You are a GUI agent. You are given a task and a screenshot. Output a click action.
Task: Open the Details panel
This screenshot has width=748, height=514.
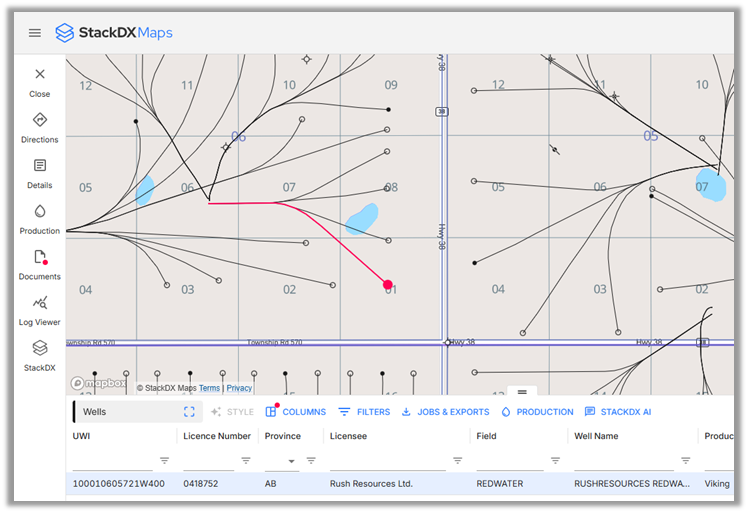[x=40, y=172]
